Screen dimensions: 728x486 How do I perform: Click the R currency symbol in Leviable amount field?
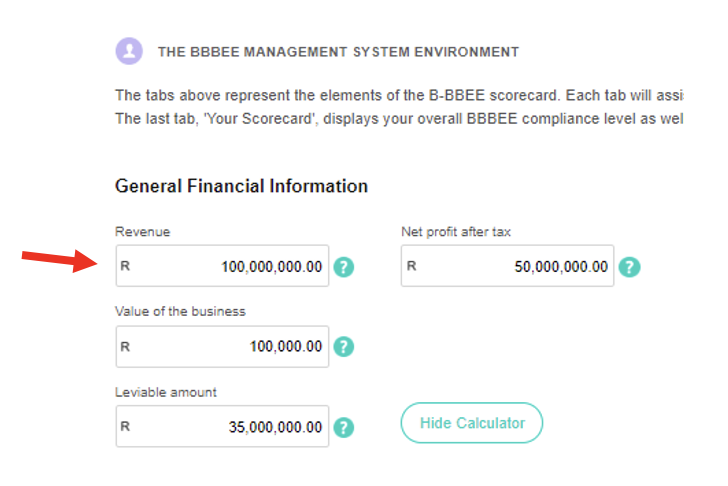(x=125, y=427)
